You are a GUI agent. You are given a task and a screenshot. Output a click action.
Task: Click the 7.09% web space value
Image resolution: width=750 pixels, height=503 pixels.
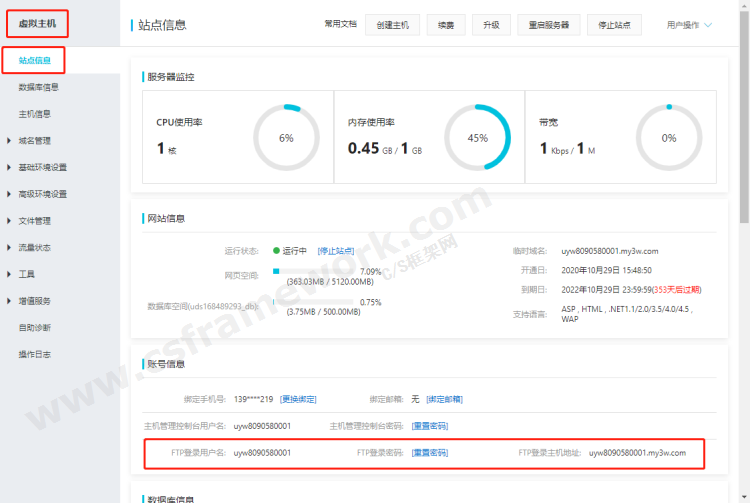pos(371,272)
